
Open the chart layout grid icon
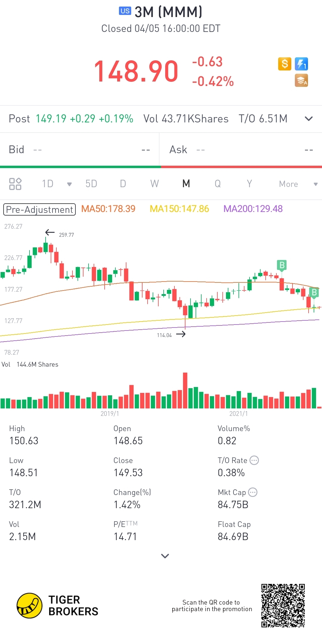click(x=15, y=184)
